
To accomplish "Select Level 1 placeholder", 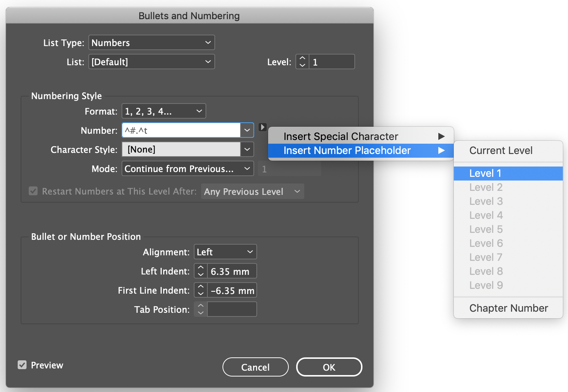I will point(485,174).
